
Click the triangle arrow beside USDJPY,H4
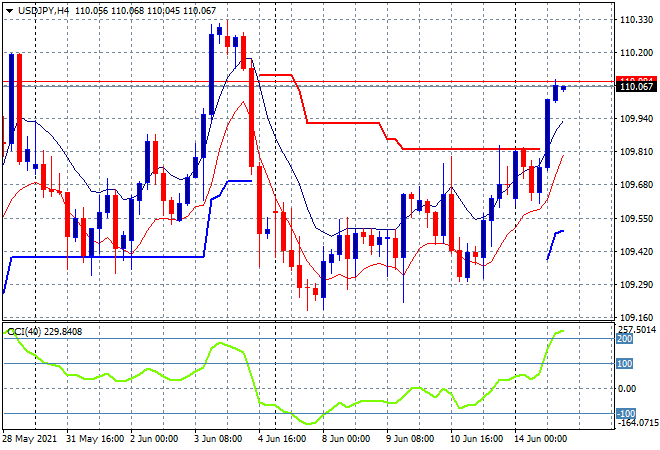(x=9, y=11)
